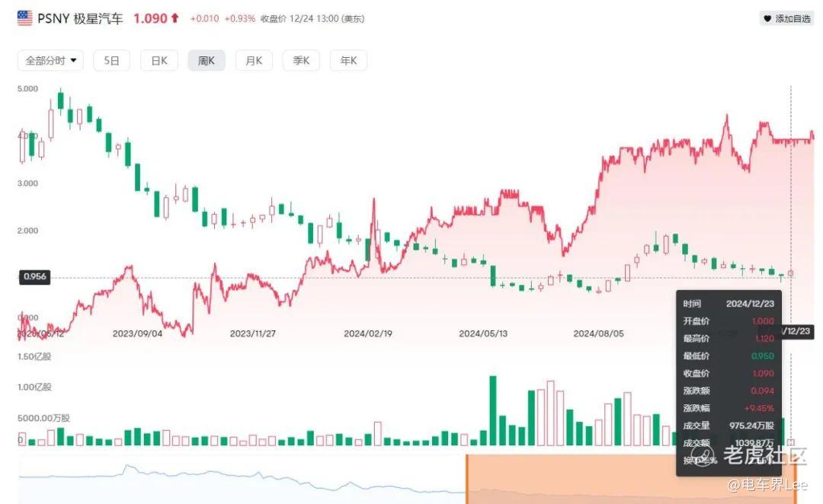Click the 成交量 975.24万股 tooltip row
Screen dimensions: 823x504
pos(729,426)
